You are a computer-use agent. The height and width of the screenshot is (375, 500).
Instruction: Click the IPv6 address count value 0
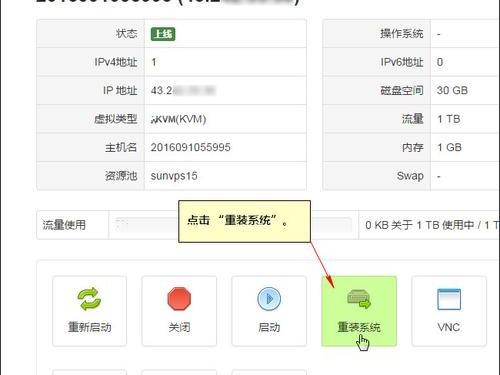440,62
